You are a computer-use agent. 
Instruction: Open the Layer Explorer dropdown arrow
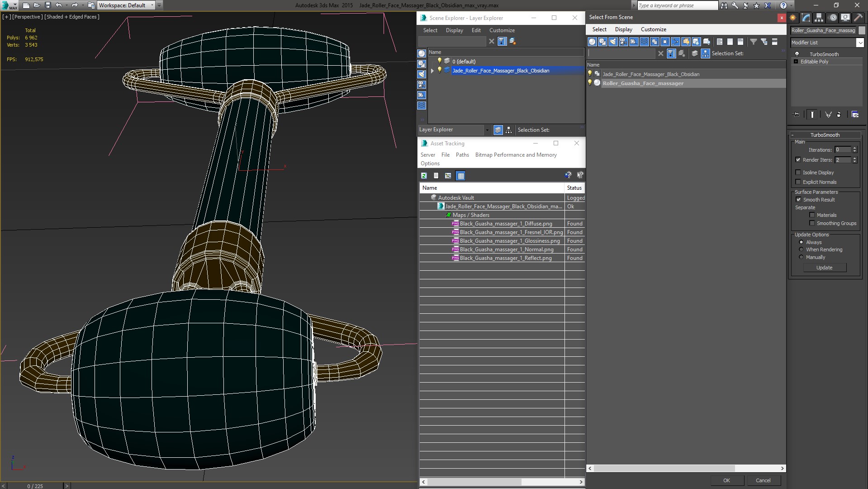[x=487, y=130]
